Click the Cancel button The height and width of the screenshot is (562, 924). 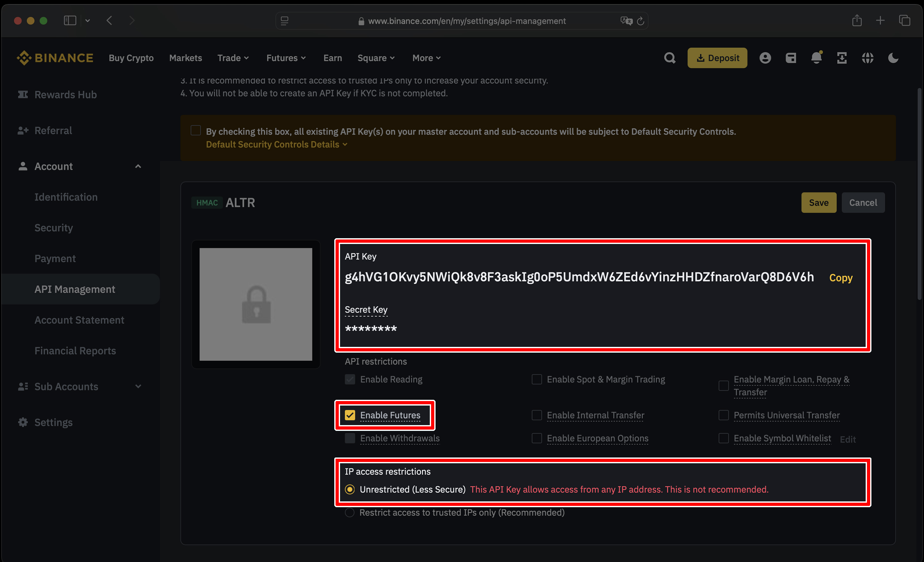pyautogui.click(x=863, y=203)
